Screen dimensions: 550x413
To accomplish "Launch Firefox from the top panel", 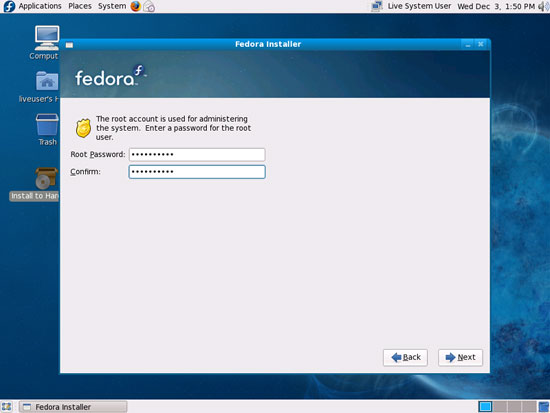I will [135, 6].
